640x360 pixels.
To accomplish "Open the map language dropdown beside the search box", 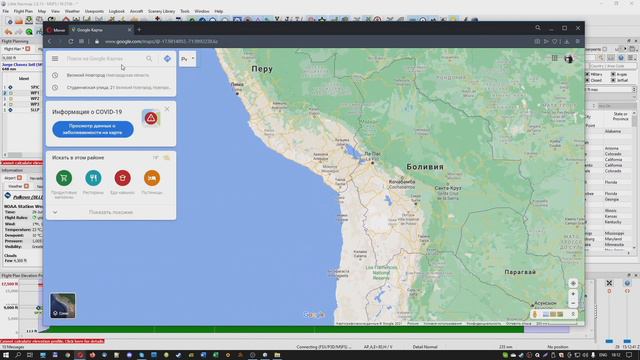I will 187,59.
